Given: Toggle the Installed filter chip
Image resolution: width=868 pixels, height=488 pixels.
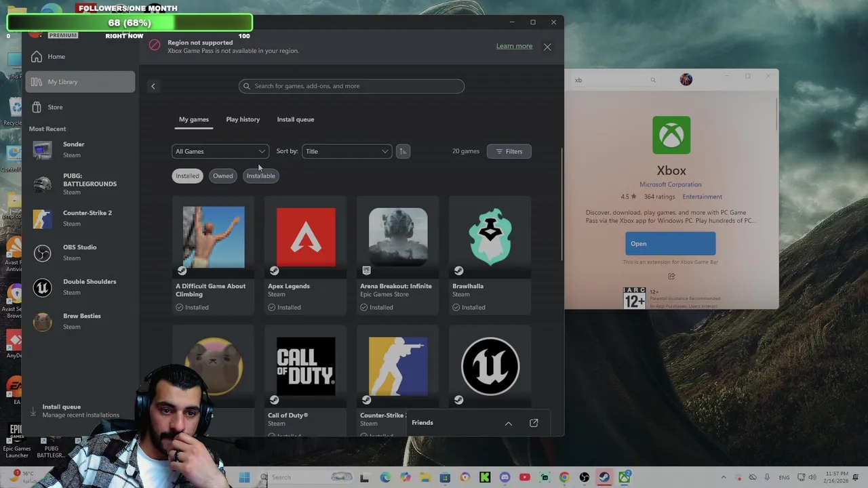Looking at the screenshot, I should pyautogui.click(x=187, y=176).
